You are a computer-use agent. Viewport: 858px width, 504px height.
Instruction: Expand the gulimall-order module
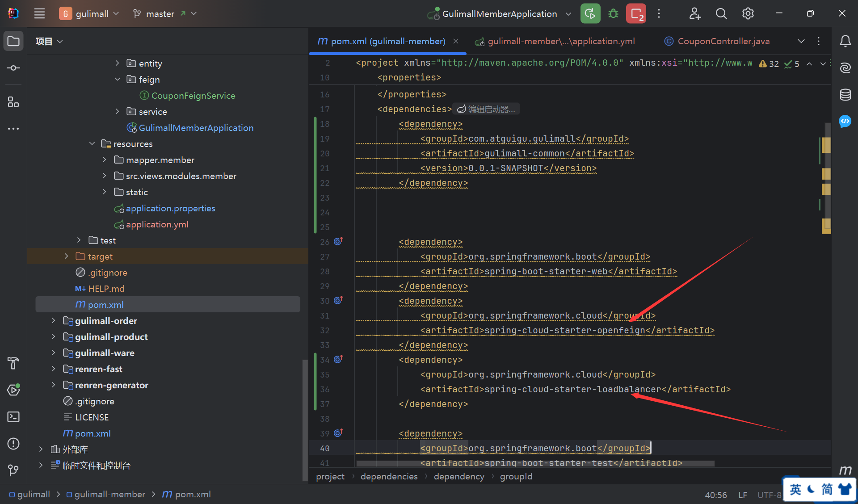tap(54, 321)
